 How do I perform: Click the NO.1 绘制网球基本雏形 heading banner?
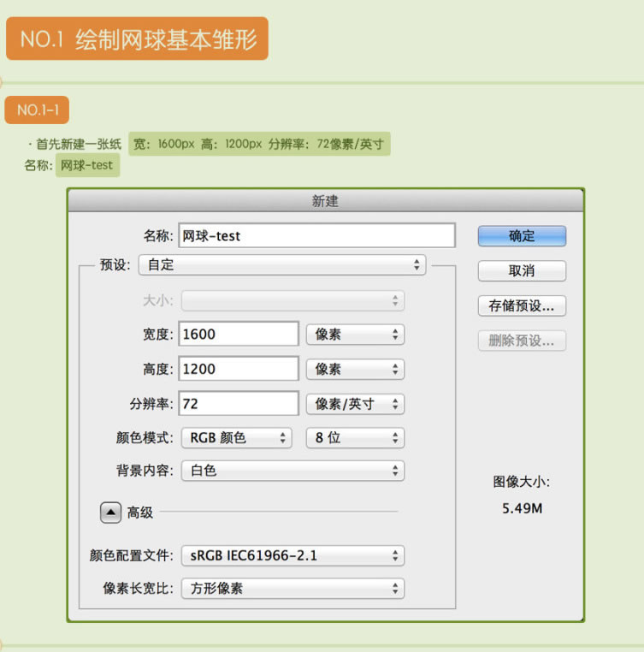pos(137,39)
